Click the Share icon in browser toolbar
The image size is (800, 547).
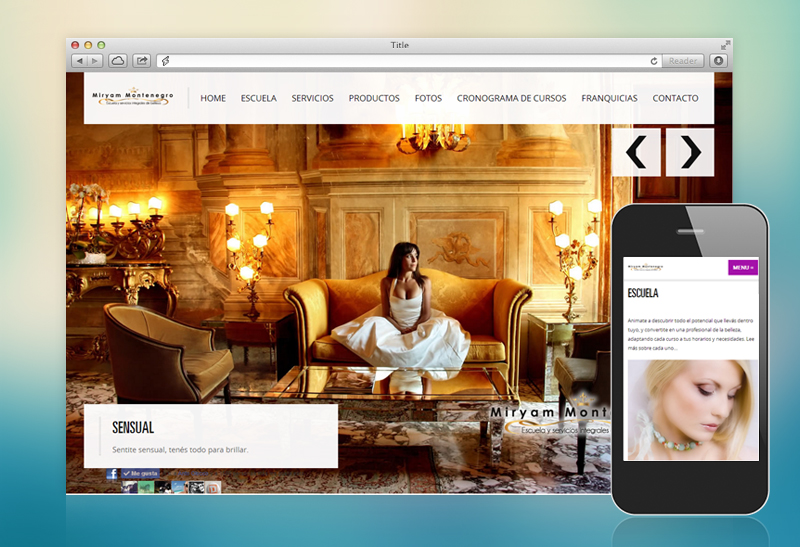coord(142,61)
